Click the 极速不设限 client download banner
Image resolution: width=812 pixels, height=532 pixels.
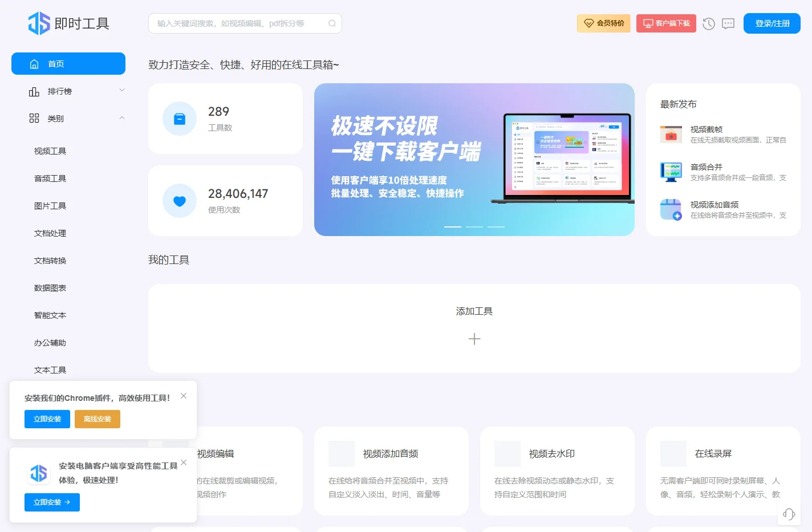474,160
